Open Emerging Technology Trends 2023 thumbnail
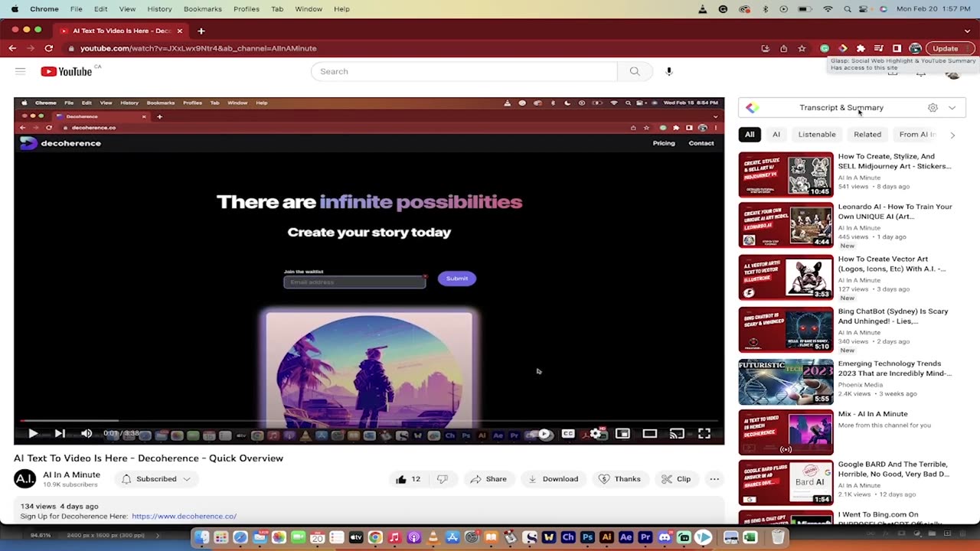This screenshot has width=980, height=551. pyautogui.click(x=786, y=382)
